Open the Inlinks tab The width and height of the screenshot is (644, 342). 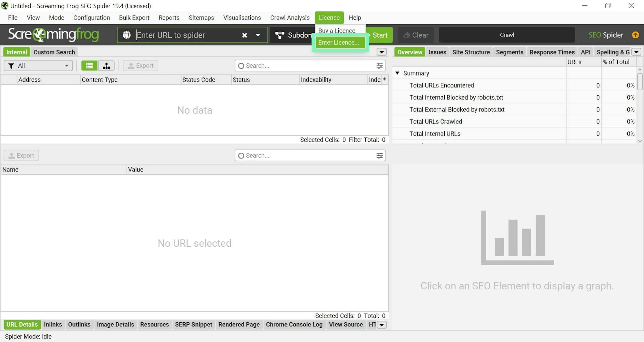53,325
